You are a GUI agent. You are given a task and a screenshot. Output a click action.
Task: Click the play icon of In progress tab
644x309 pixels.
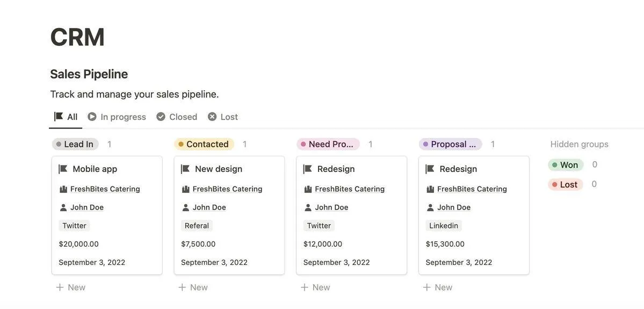[92, 117]
